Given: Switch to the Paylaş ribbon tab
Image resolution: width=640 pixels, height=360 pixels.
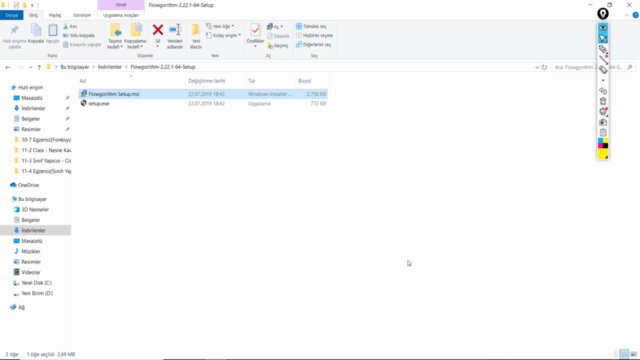Looking at the screenshot, I should point(55,15).
